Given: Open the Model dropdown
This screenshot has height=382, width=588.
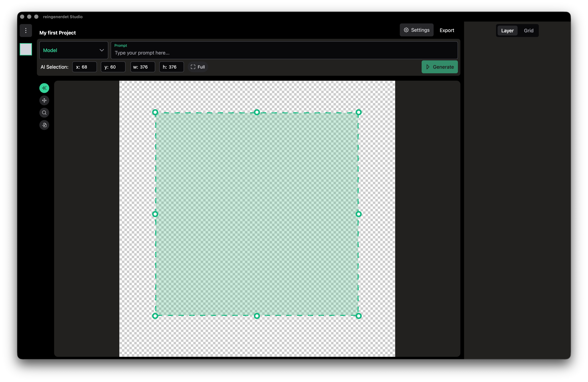Looking at the screenshot, I should click(73, 50).
